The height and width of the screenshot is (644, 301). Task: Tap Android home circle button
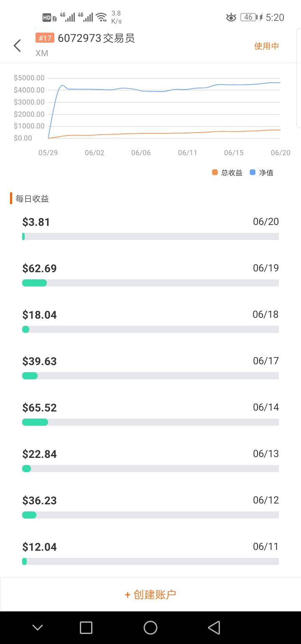(150, 628)
